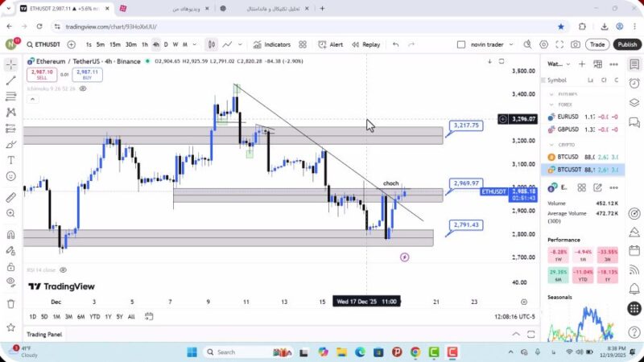Collapse the FOREX section in watchlist
This screenshot has height=362, width=644.
(x=552, y=105)
